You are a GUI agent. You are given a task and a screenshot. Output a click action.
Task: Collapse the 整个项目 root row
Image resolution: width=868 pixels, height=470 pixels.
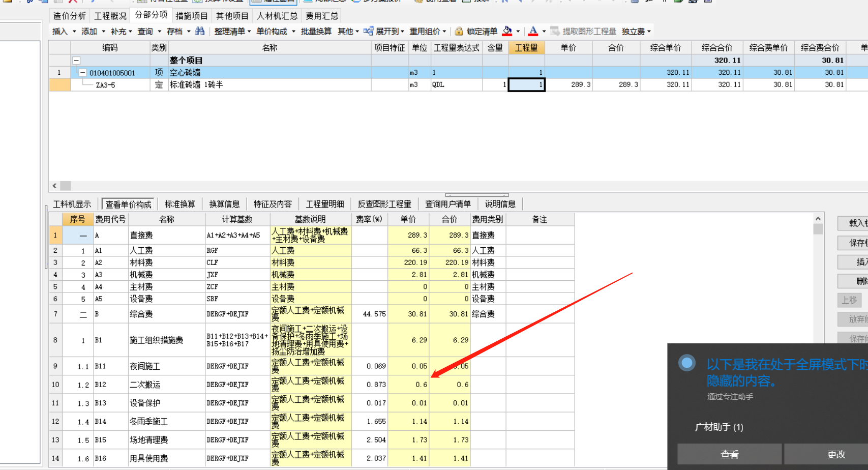pyautogui.click(x=76, y=60)
